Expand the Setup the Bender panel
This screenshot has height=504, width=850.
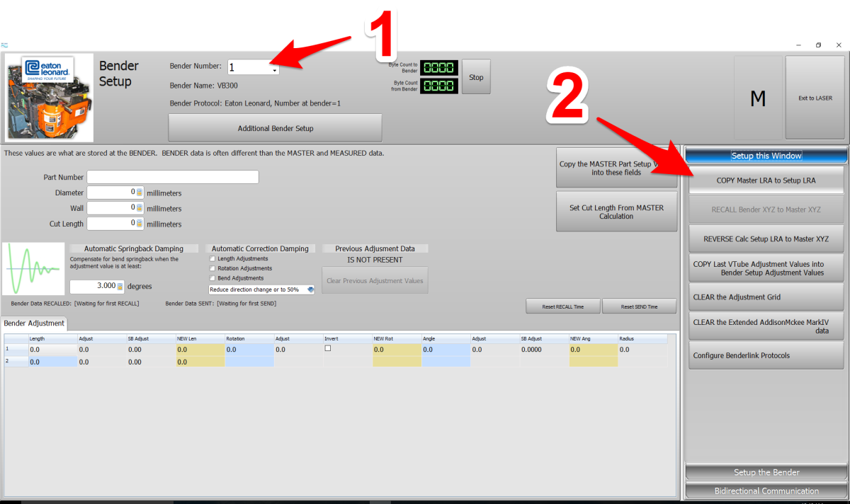click(766, 472)
